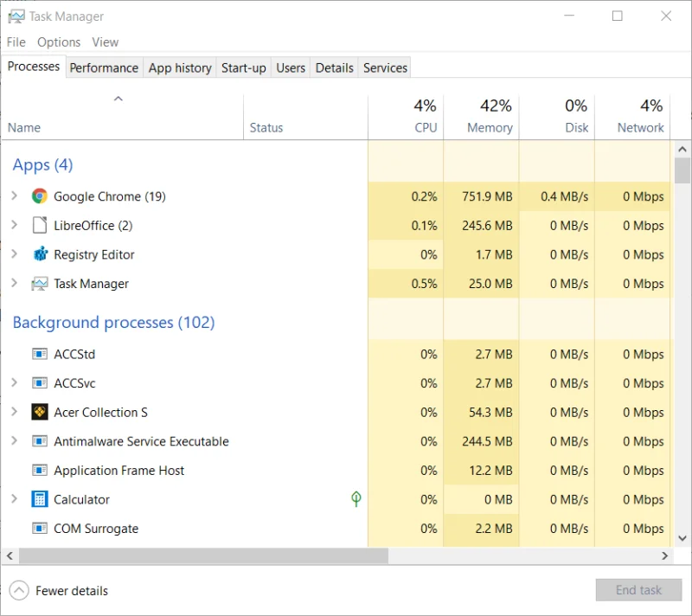The image size is (692, 616).
Task: Expand the ACCSvc process entry
Action: coord(14,382)
